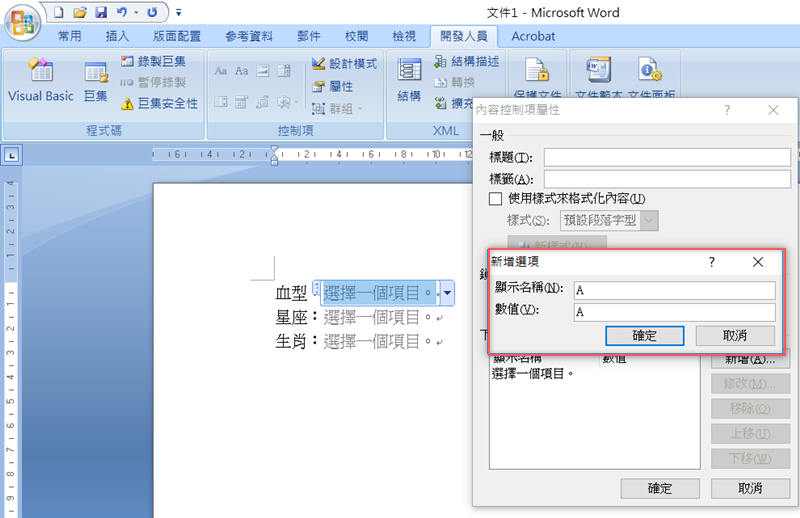
Task: Switch to 常用 Home tab
Action: pyautogui.click(x=70, y=36)
